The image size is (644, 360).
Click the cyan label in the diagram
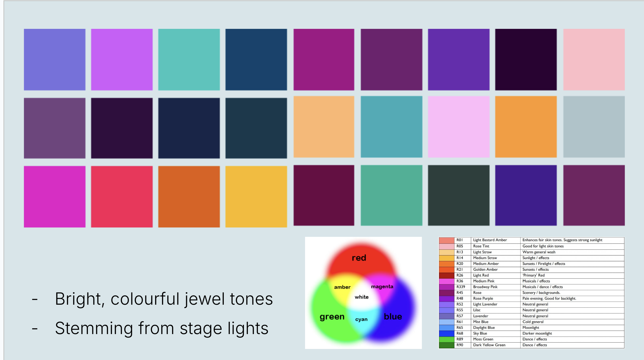pyautogui.click(x=361, y=319)
